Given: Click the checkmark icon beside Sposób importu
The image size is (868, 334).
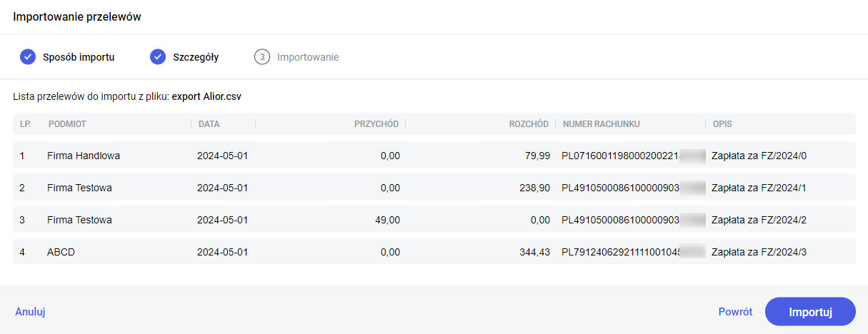Looking at the screenshot, I should 28,57.
